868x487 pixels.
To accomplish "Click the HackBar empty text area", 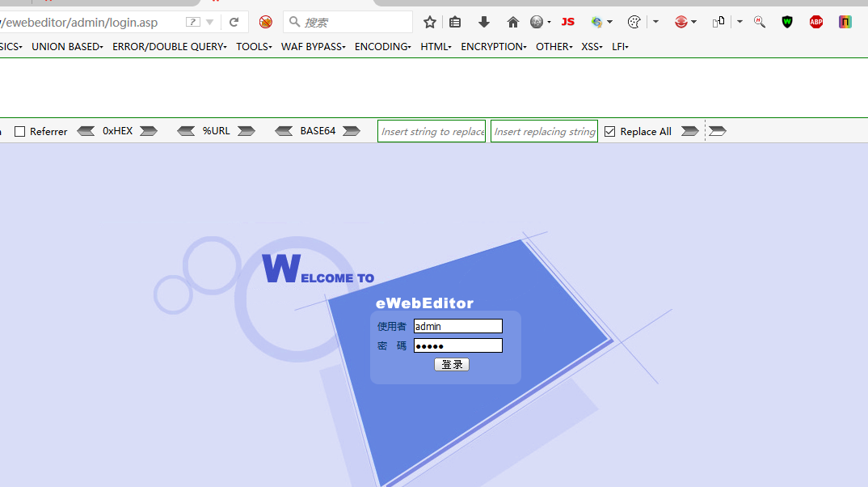I will coord(434,87).
